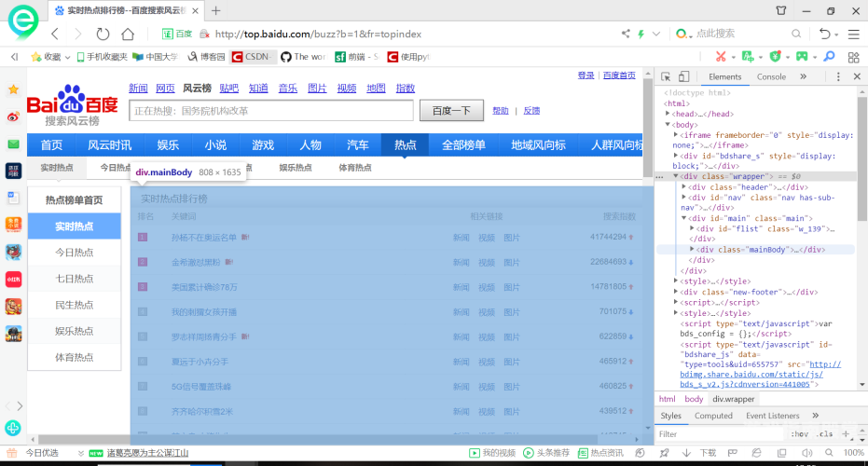
Task: Toggle the .cls class editor button
Action: pos(825,434)
